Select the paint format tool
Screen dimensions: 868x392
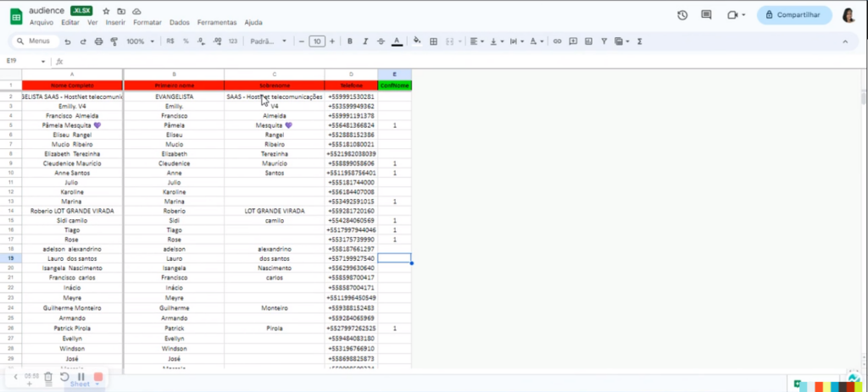[114, 41]
